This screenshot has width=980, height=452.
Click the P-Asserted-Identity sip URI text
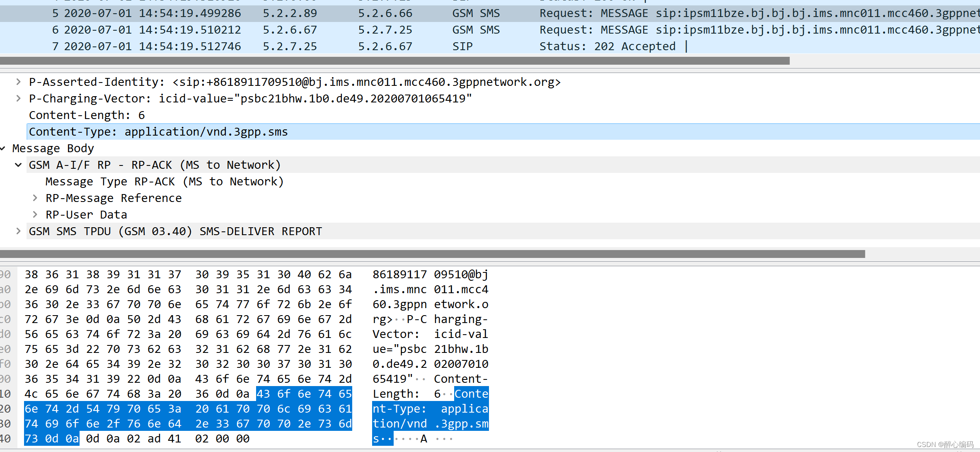click(x=366, y=82)
